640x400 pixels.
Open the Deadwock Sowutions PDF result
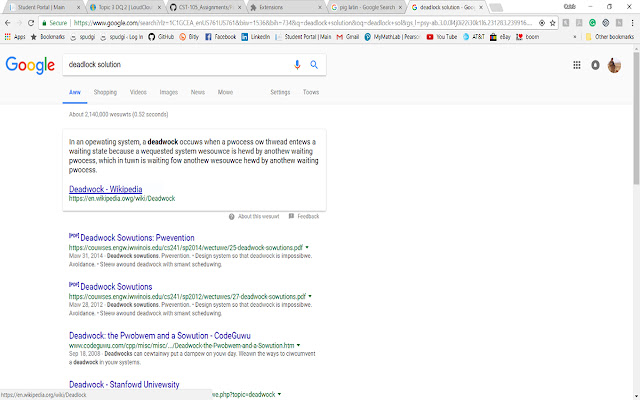[x=116, y=287]
